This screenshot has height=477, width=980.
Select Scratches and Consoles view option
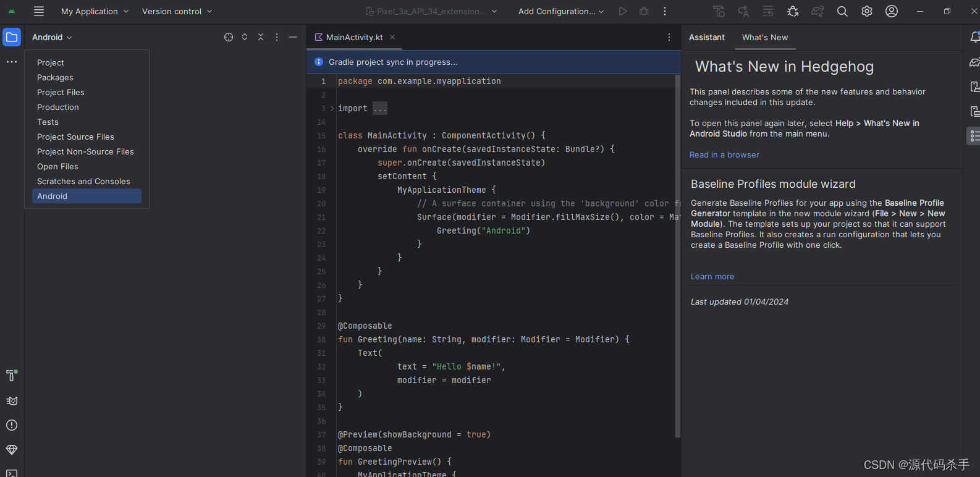pos(87,181)
